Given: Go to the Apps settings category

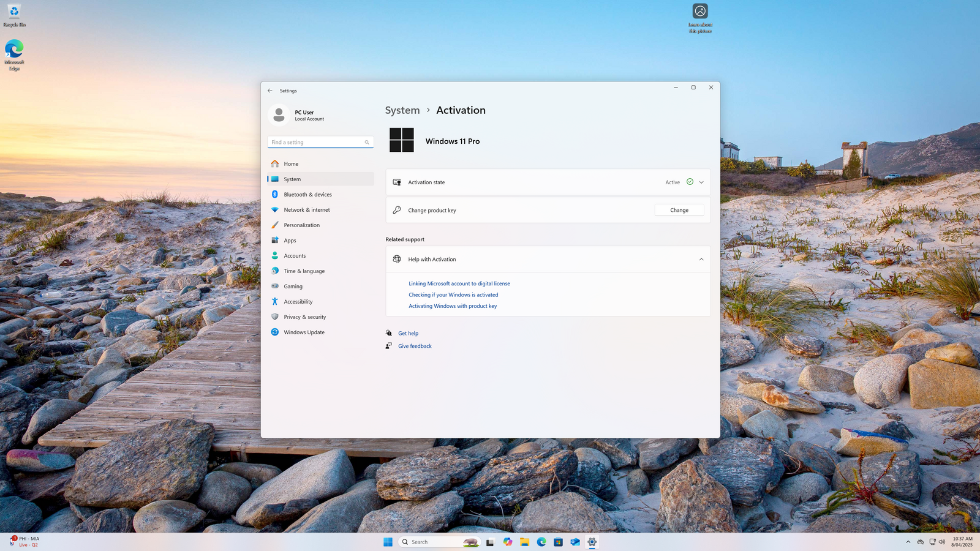Looking at the screenshot, I should (320, 240).
